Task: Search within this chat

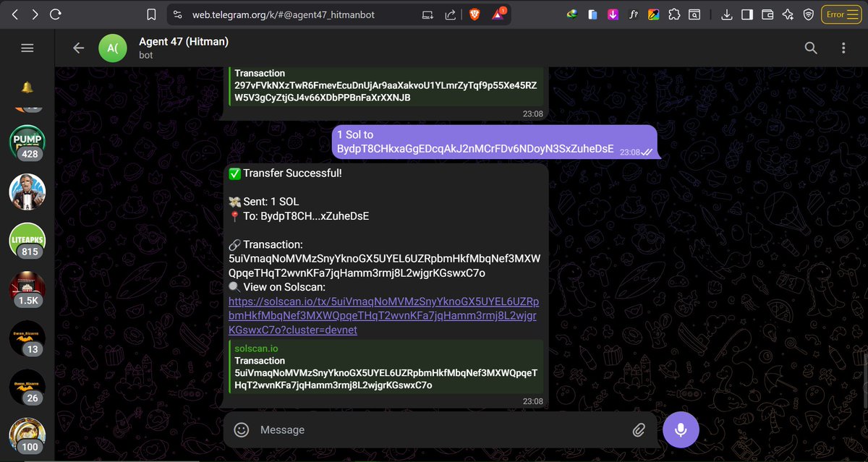Action: [811, 48]
